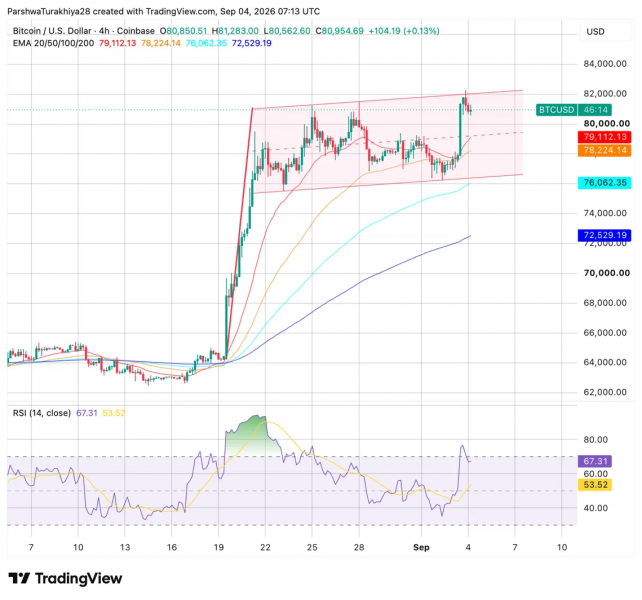The width and height of the screenshot is (642, 600).
Task: Click the open value O80,850.51 in header
Action: pyautogui.click(x=183, y=31)
